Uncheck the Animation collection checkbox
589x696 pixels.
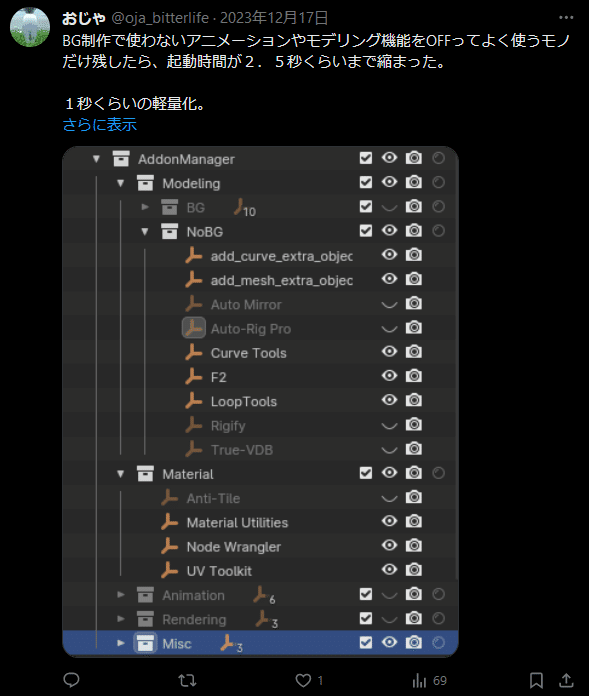pyautogui.click(x=366, y=594)
